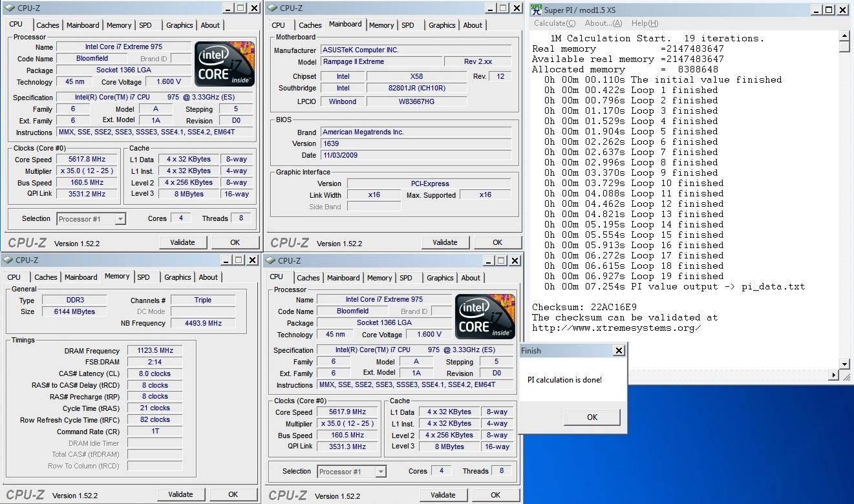Screen dimensions: 854x504
Task: Open SPD tab in Memory CPU-Z window
Action: pyautogui.click(x=144, y=277)
